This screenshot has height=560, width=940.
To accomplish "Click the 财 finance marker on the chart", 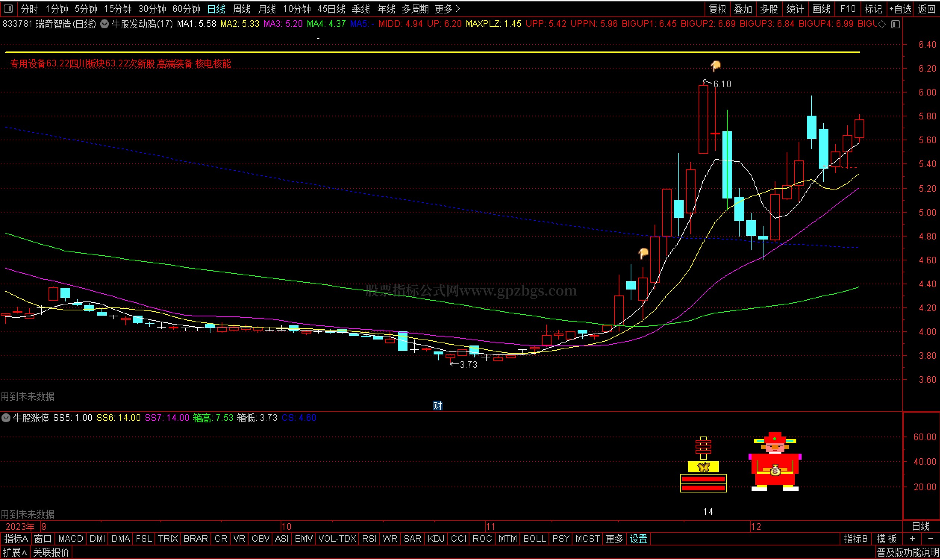I will (437, 406).
